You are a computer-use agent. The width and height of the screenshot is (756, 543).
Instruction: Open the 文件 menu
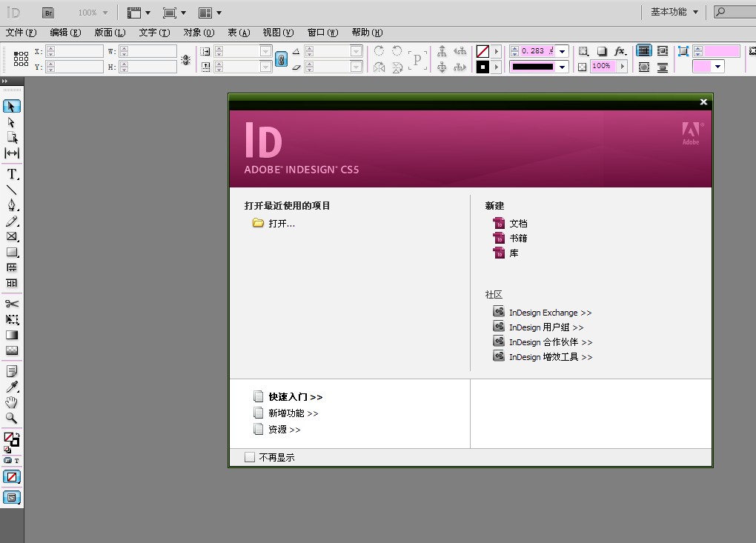21,33
